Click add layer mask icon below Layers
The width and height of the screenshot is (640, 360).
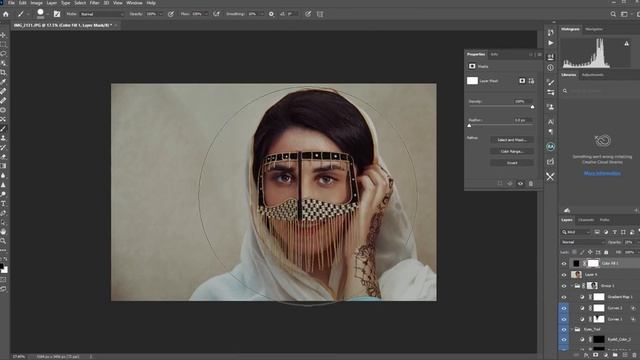pyautogui.click(x=596, y=356)
